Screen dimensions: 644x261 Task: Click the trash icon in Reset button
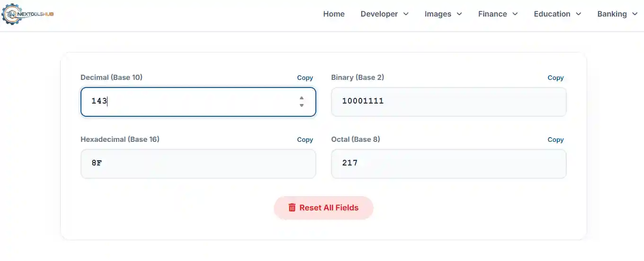click(292, 208)
